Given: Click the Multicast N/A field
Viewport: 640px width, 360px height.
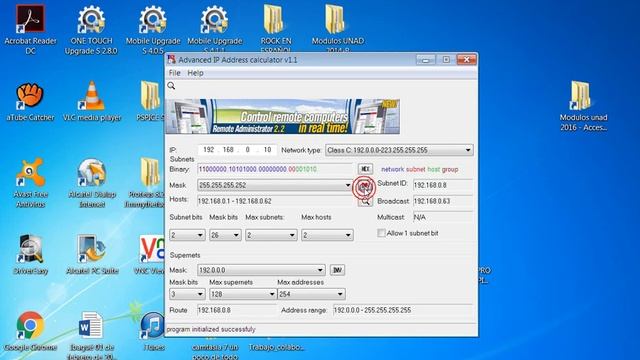Looking at the screenshot, I should coord(443,217).
